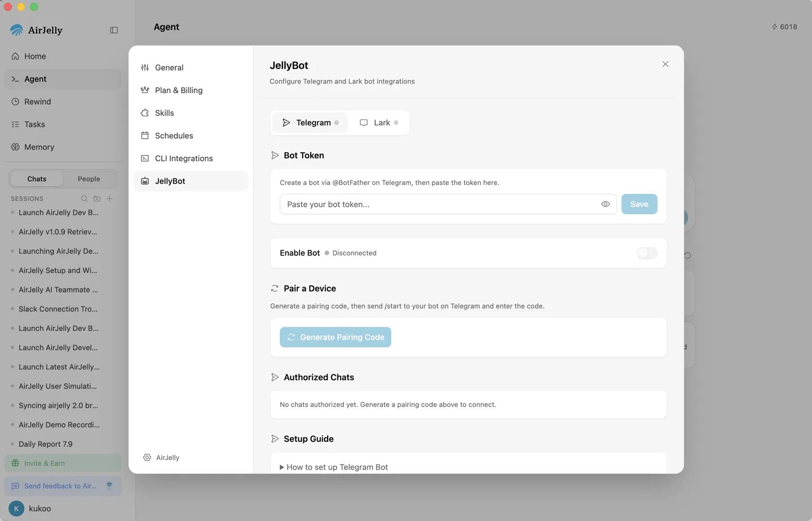Switch to the People tab
The height and width of the screenshot is (521, 812).
coord(89,179)
